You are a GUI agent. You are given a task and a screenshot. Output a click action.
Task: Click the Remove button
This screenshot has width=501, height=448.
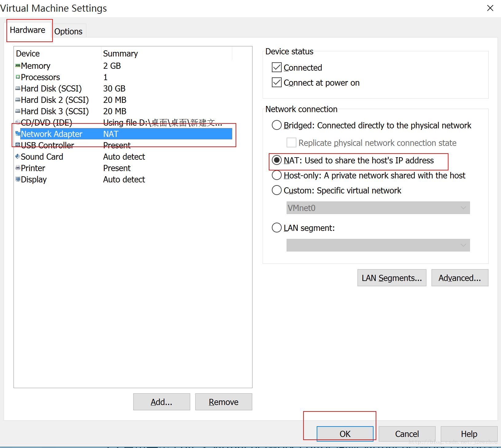pos(224,402)
